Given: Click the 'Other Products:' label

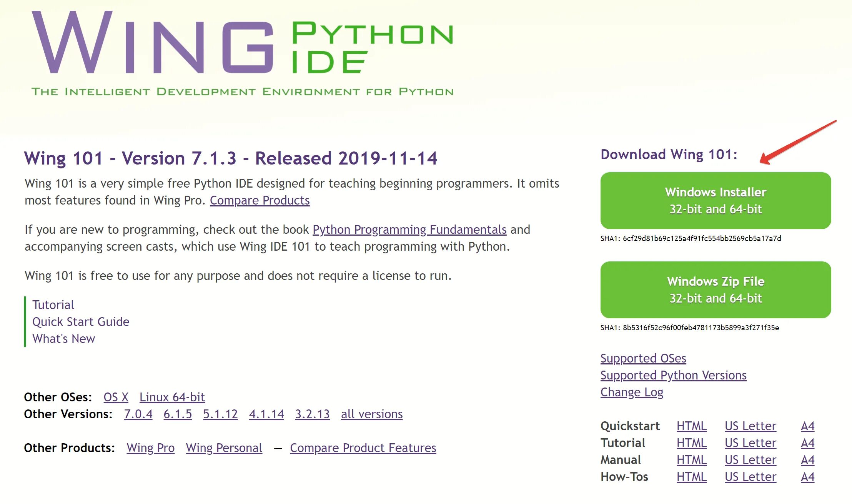Looking at the screenshot, I should [x=69, y=448].
